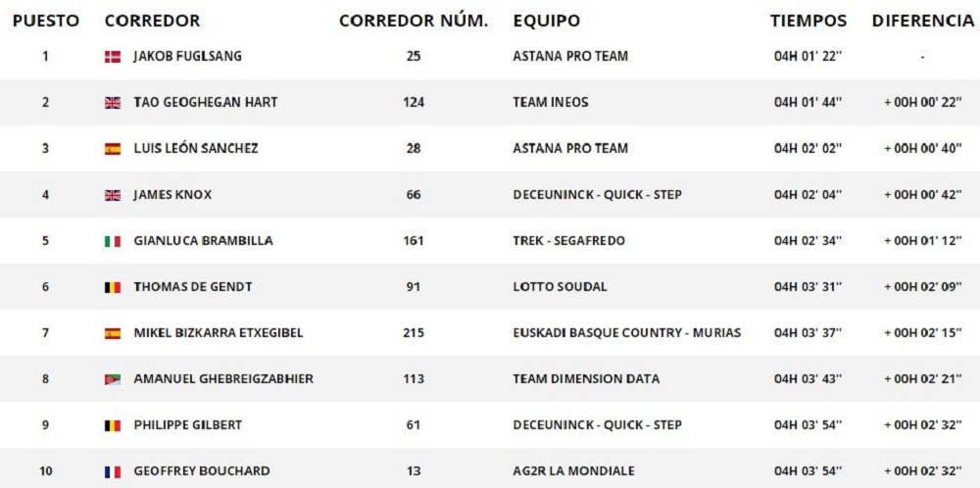Click the French flag beside Geoffrey Bouchard
The height and width of the screenshot is (488, 980).
[x=112, y=471]
